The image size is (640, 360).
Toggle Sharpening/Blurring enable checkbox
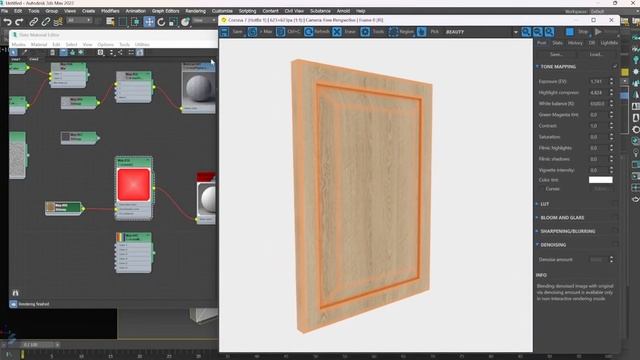(x=615, y=231)
